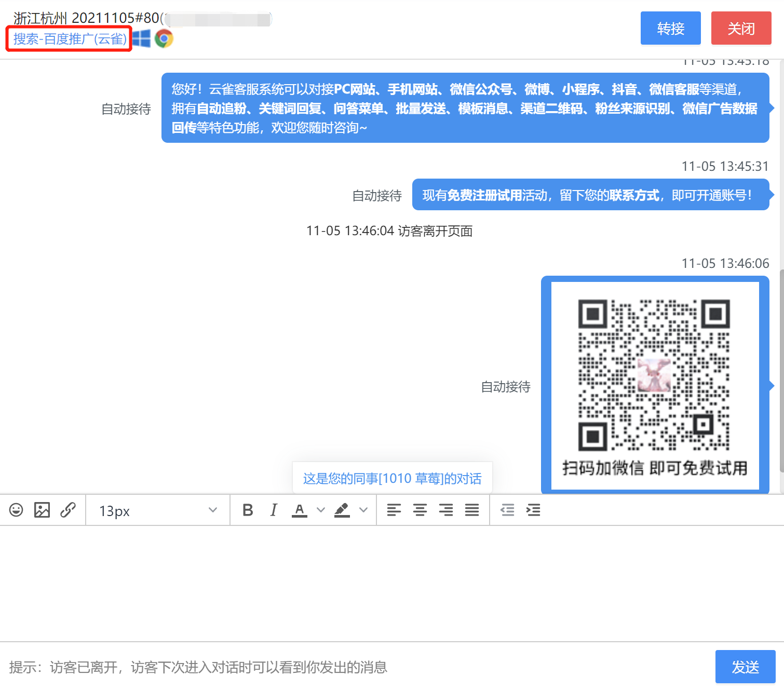Click the text highlight color swatch

click(342, 510)
